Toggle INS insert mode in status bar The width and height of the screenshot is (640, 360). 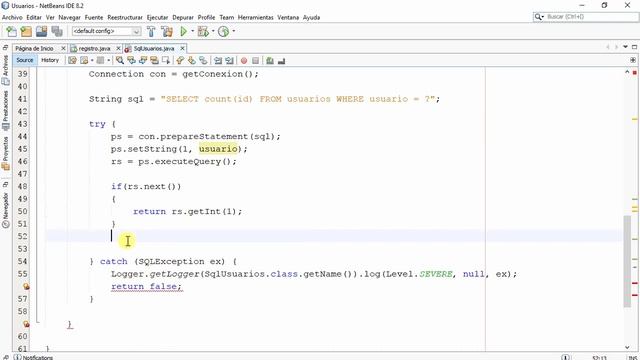633,358
